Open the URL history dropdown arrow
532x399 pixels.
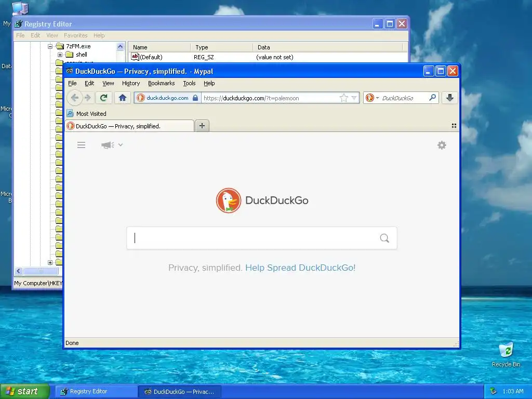[x=354, y=98]
